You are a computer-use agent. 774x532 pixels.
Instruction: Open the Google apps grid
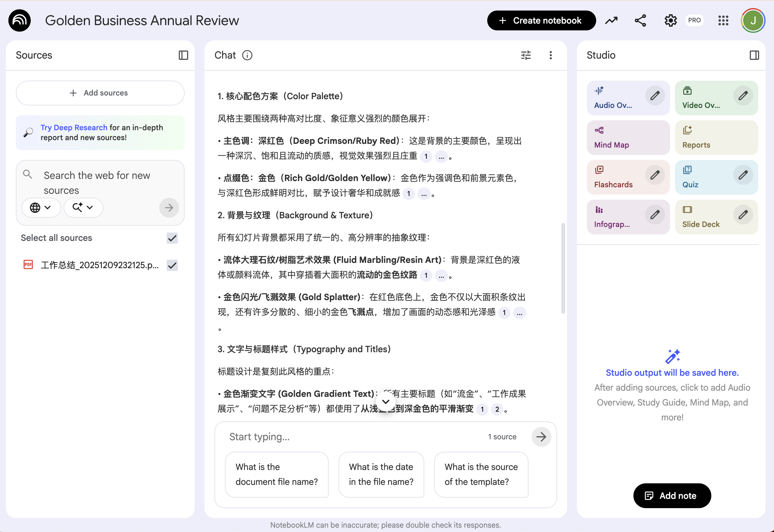(x=723, y=21)
